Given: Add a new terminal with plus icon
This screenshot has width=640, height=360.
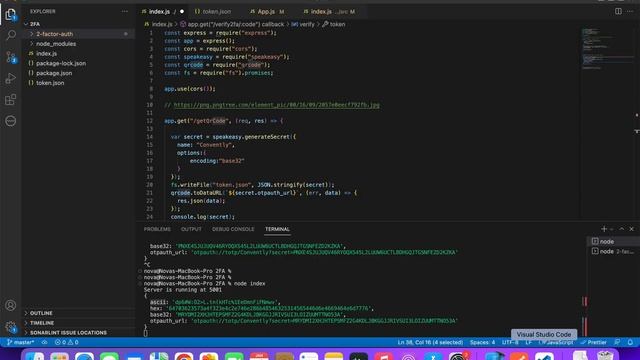Looking at the screenshot, I should tap(604, 229).
